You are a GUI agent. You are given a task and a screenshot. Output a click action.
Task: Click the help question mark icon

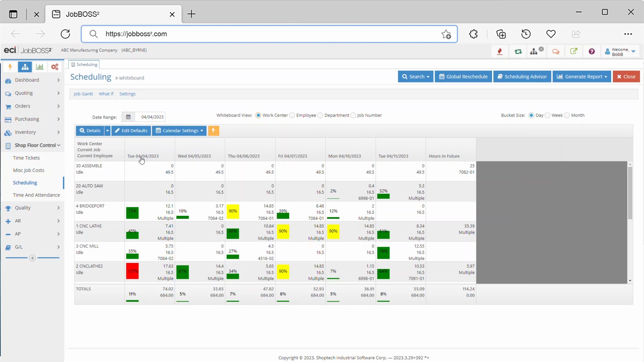(592, 51)
